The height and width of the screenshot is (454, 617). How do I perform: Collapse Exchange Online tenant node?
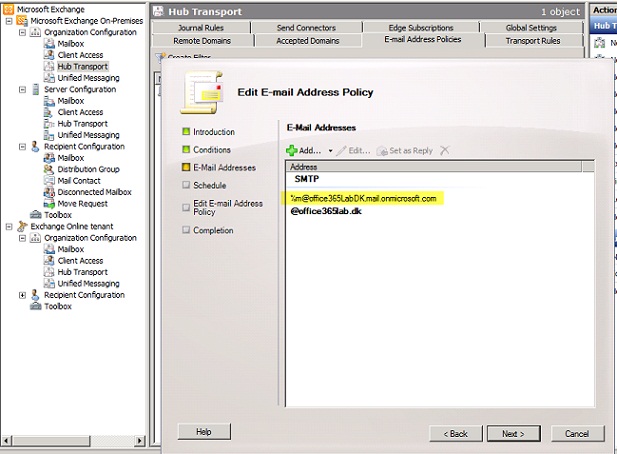(9, 226)
